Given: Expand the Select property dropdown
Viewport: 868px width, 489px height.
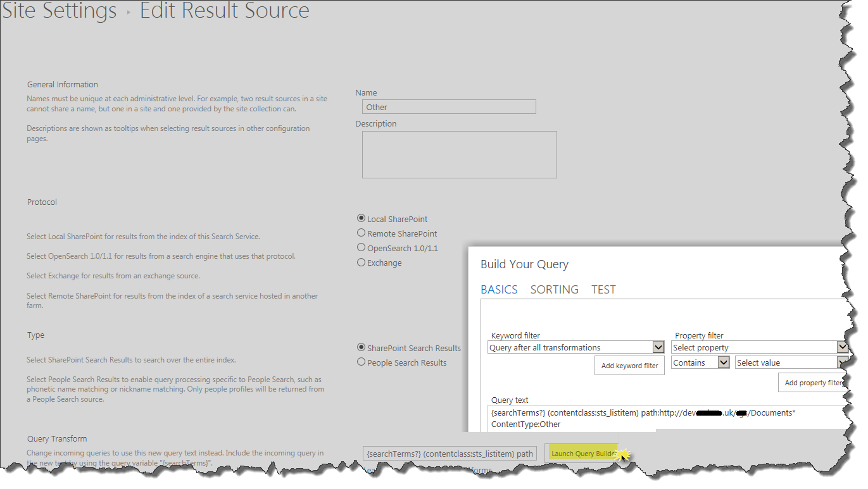Looking at the screenshot, I should [x=759, y=347].
